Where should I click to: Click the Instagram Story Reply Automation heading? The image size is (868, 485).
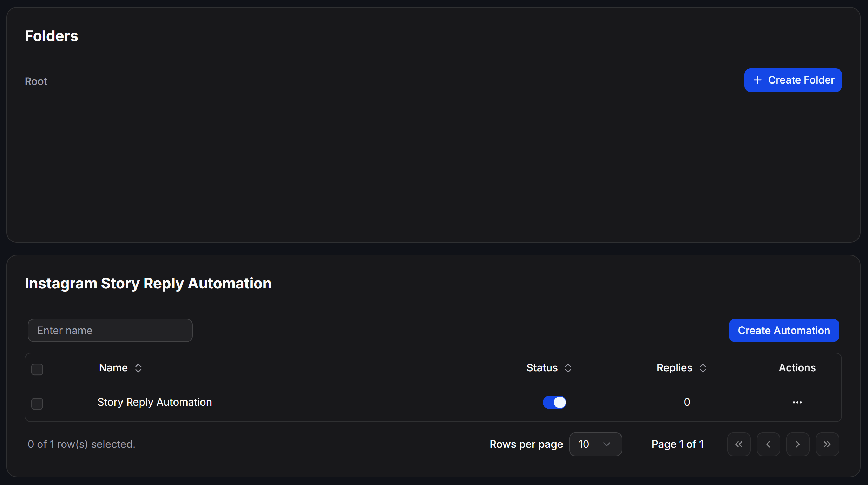tap(148, 284)
